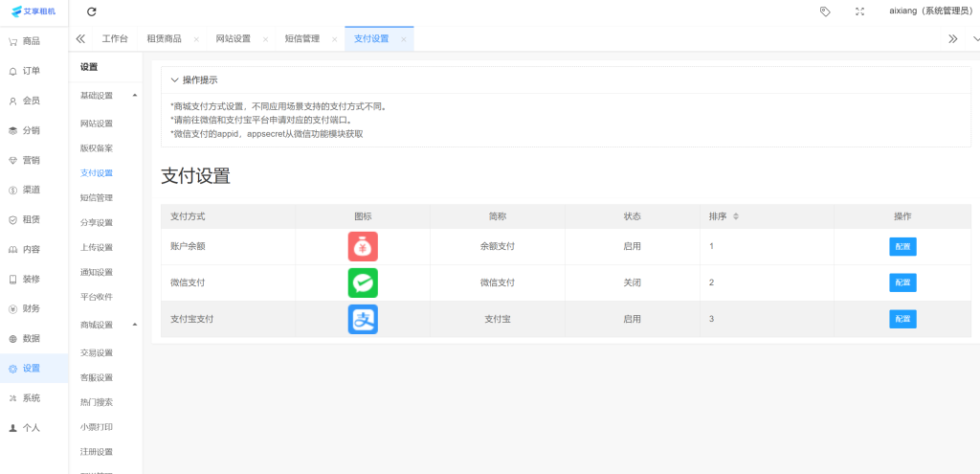Configure 账户余额 payment with 配置 button
980x474 pixels.
[x=902, y=246]
